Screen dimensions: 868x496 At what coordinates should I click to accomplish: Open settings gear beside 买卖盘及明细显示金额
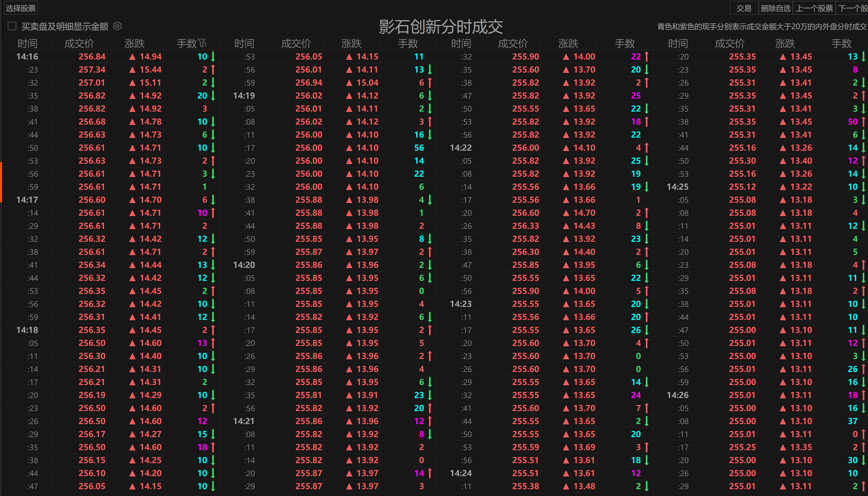click(118, 26)
